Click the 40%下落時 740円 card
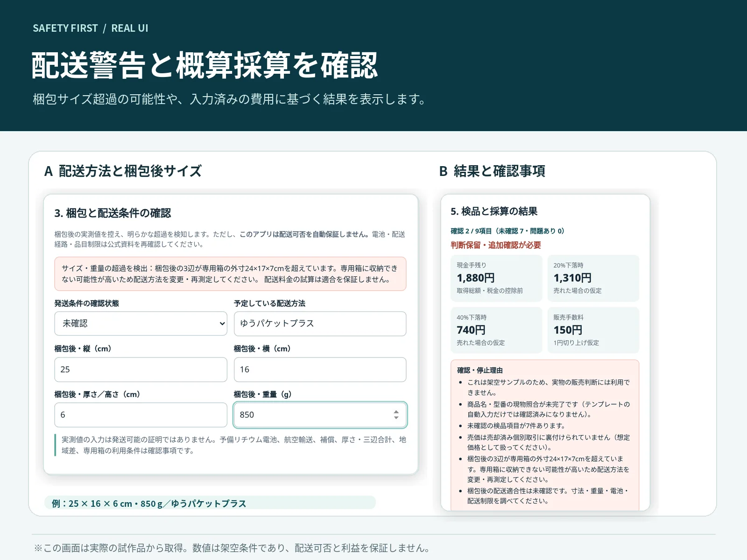This screenshot has width=747, height=560. coord(496,330)
